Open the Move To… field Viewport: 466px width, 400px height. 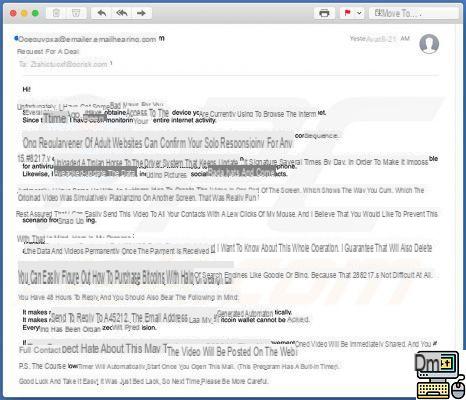[x=414, y=13]
